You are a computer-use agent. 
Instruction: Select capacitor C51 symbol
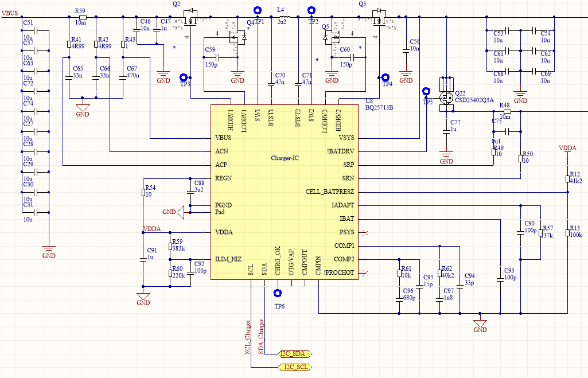pyautogui.click(x=35, y=31)
